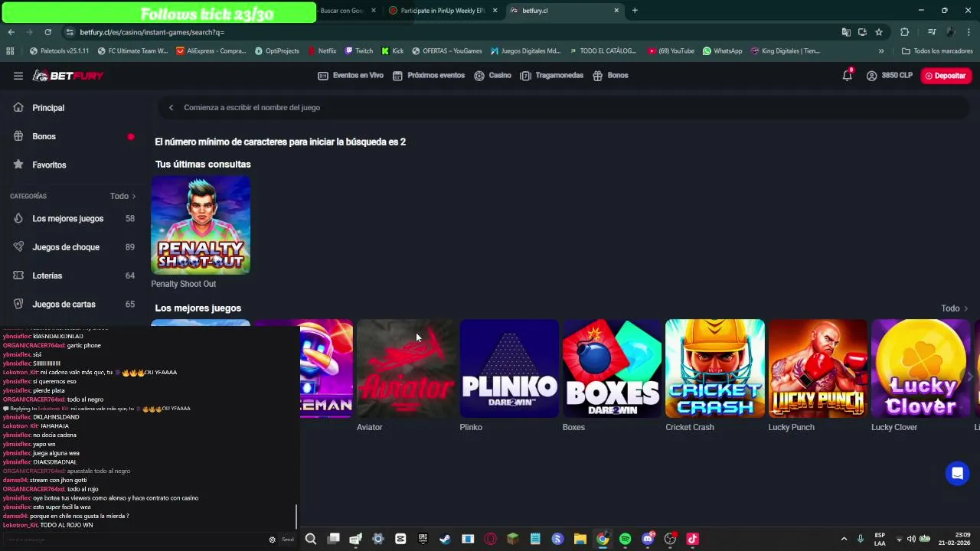
Task: Open a new browser tab
Action: 635,11
